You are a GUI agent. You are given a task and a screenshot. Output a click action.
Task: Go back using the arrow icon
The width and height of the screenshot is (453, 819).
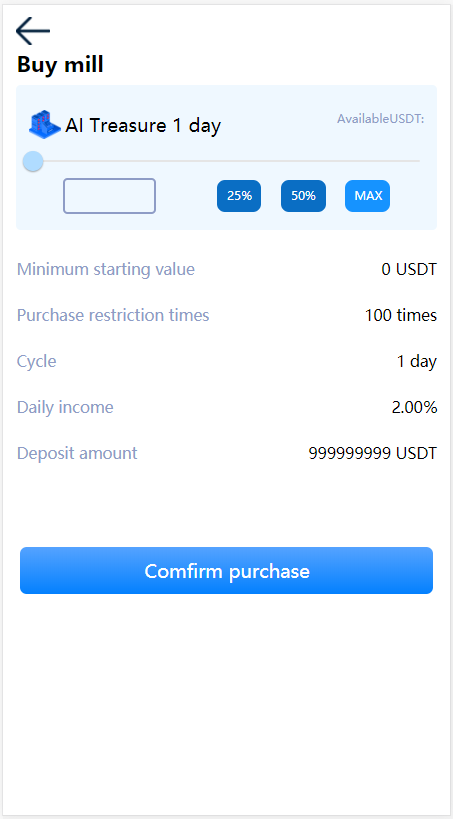(33, 31)
